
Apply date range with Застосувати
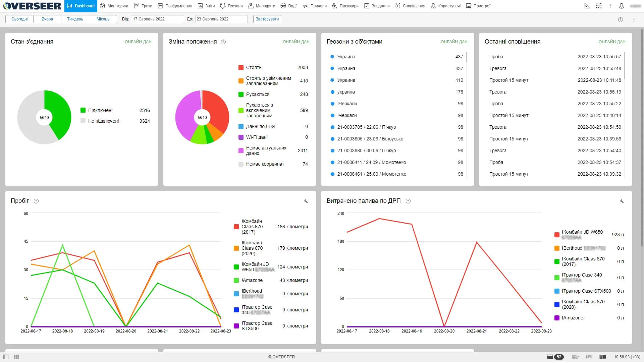(267, 19)
